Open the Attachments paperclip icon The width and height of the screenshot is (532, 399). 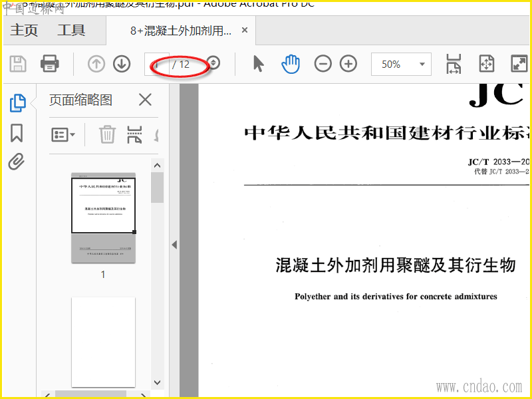pyautogui.click(x=16, y=161)
